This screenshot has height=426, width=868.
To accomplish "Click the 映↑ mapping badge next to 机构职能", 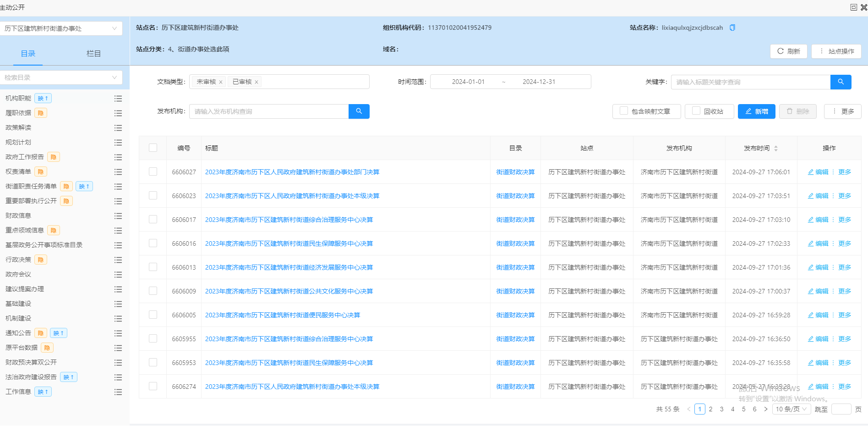I will pyautogui.click(x=43, y=98).
